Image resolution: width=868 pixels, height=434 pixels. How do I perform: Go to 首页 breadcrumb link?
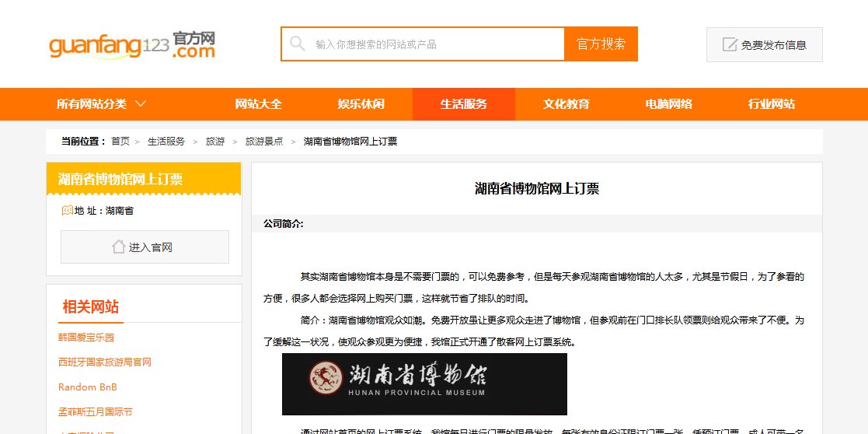(120, 142)
